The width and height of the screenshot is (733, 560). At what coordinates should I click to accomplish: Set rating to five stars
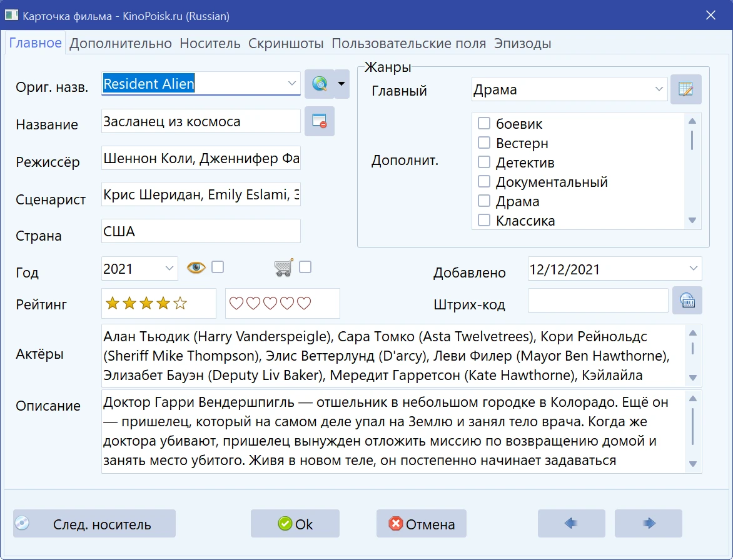(x=180, y=304)
